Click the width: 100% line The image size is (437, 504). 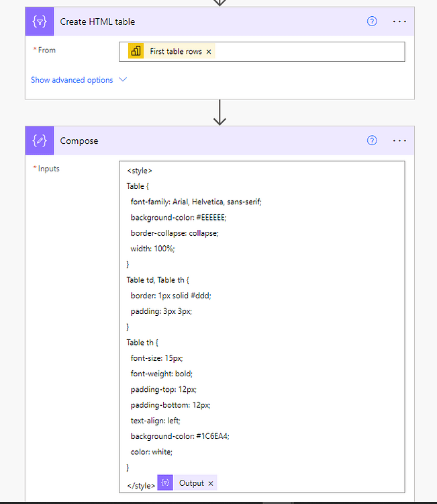click(152, 249)
